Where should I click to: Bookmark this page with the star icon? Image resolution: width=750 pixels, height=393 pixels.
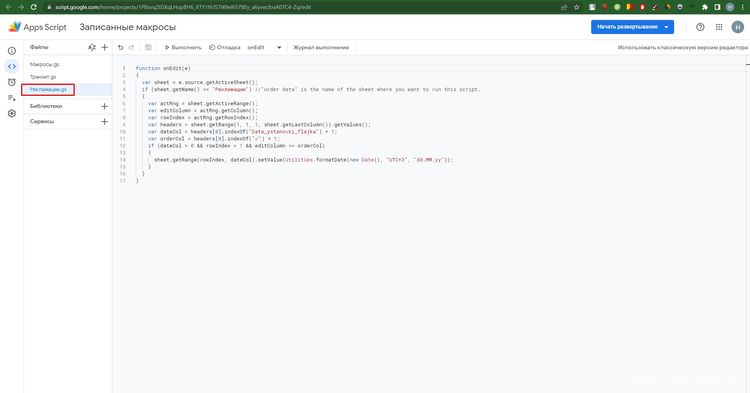tap(576, 7)
